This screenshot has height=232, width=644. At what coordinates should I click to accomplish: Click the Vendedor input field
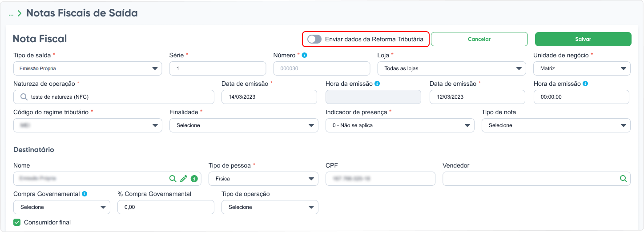536,179
